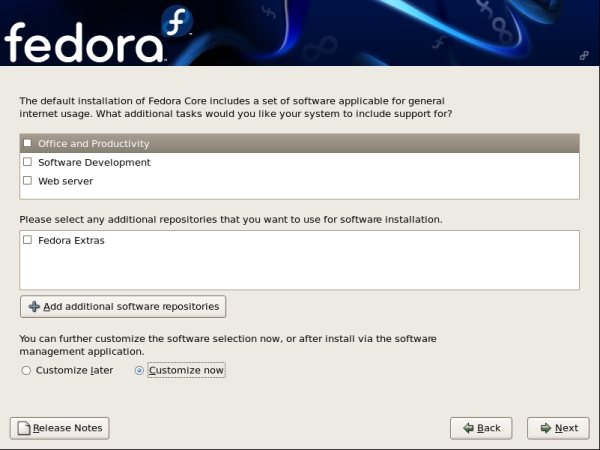This screenshot has width=600, height=450.
Task: Open the Release Notes
Action: [60, 428]
